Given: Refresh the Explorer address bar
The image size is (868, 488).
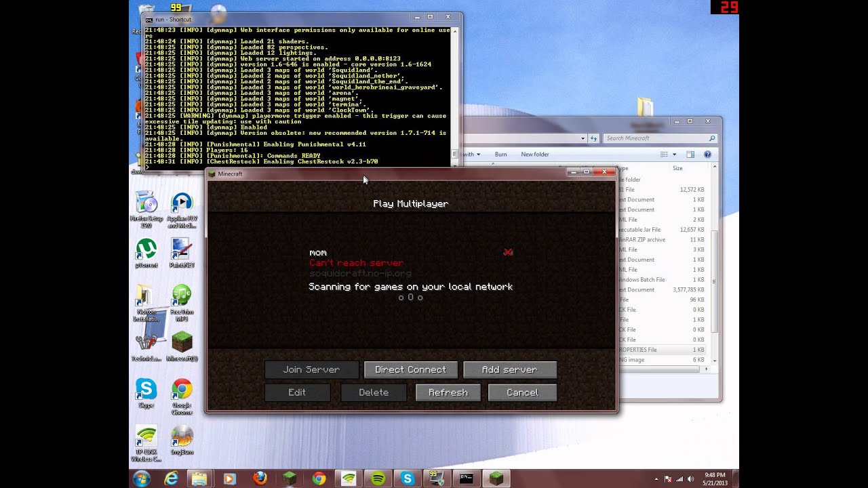Looking at the screenshot, I should 594,138.
